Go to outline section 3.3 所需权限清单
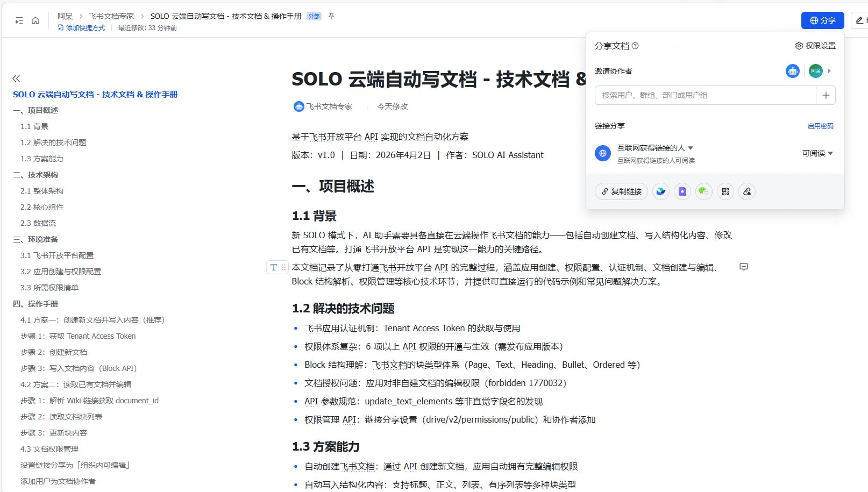868x492 pixels. [49, 288]
